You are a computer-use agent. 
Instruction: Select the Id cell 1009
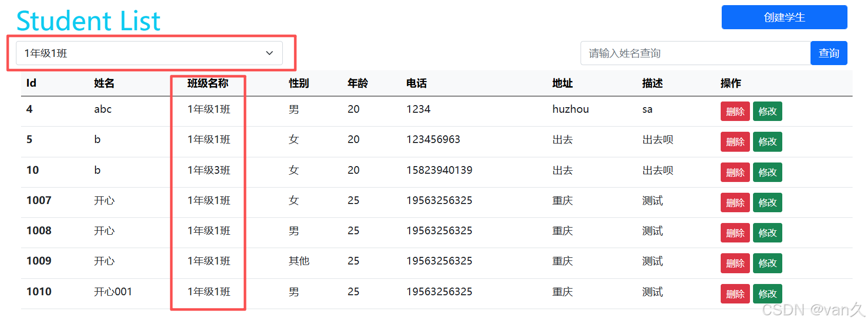click(39, 261)
